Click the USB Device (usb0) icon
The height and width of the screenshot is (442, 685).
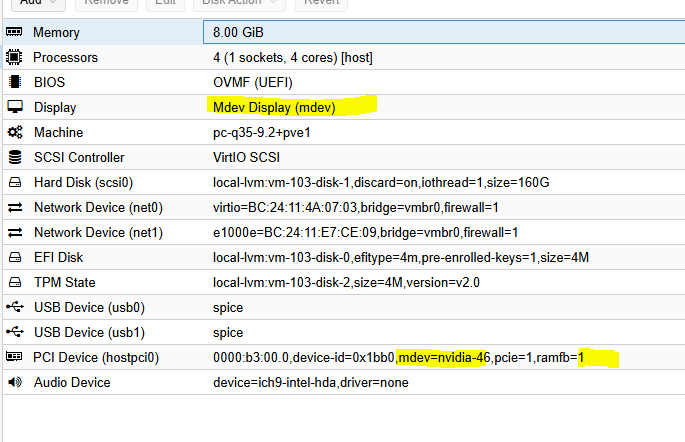pyautogui.click(x=15, y=308)
